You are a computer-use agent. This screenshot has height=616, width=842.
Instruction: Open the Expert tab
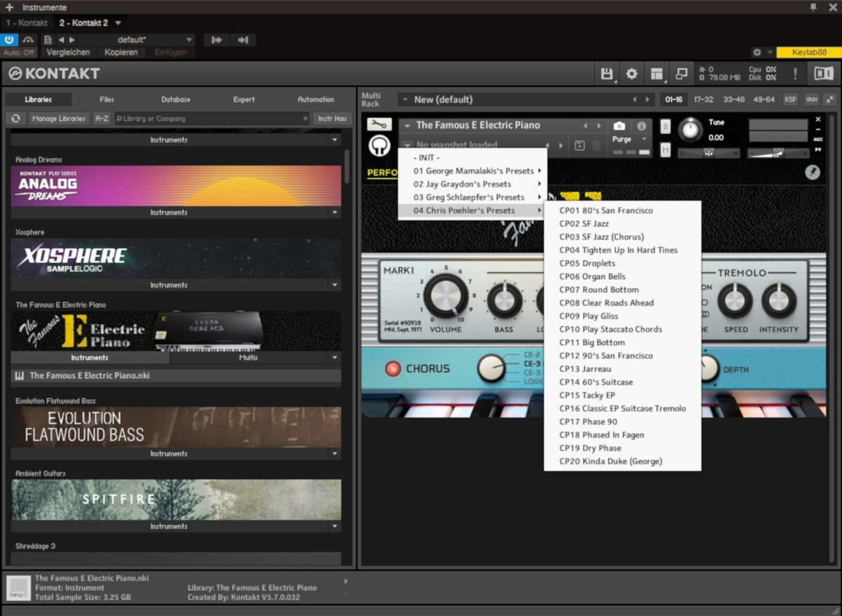[244, 100]
